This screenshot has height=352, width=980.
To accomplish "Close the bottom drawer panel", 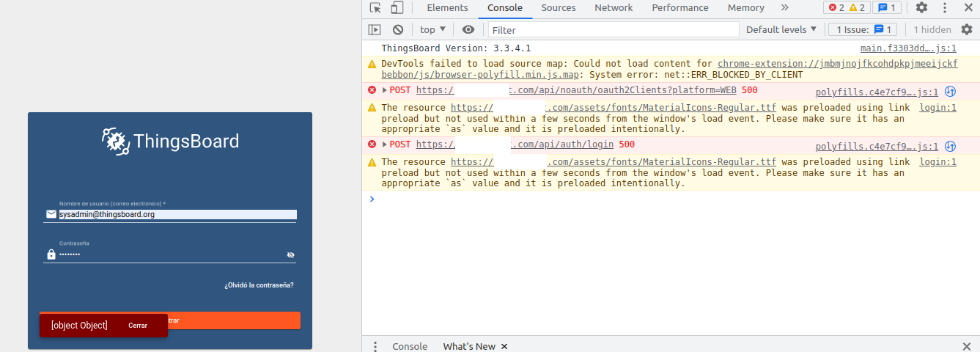I will pos(967,346).
